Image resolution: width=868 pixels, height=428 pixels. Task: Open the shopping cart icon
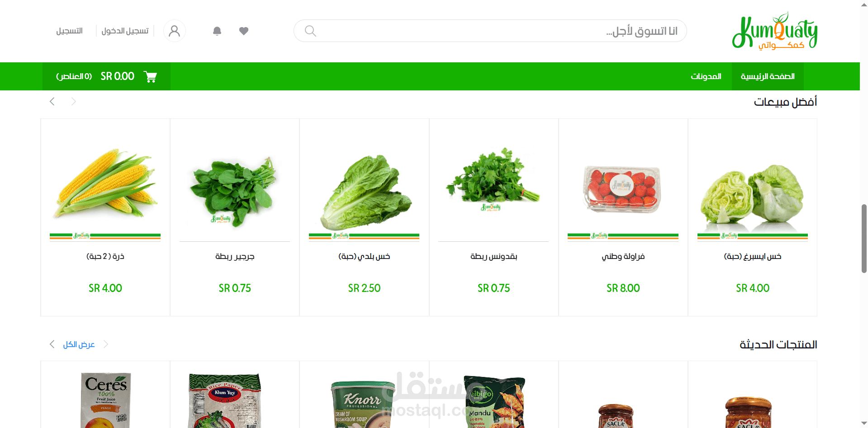point(150,76)
